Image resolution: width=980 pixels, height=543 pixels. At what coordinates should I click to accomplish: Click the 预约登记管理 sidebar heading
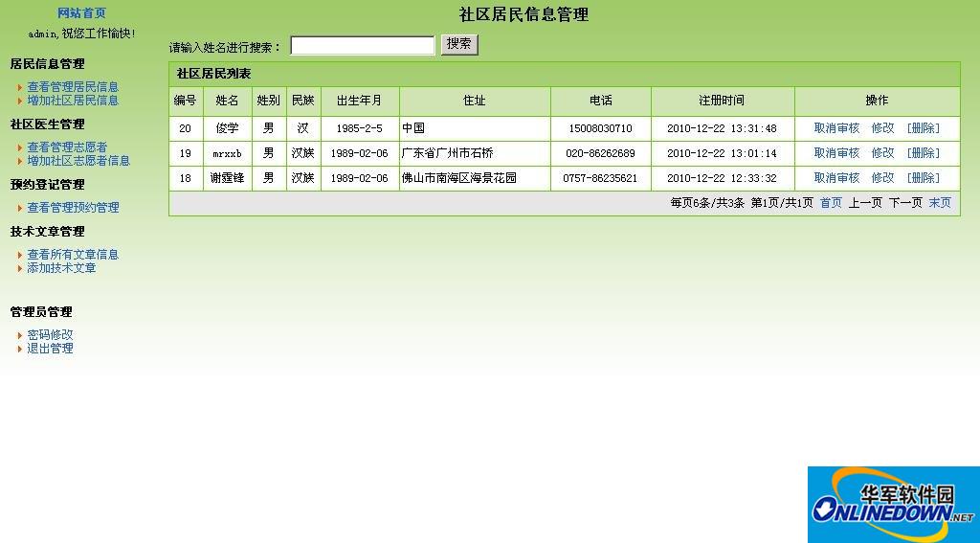tap(48, 185)
